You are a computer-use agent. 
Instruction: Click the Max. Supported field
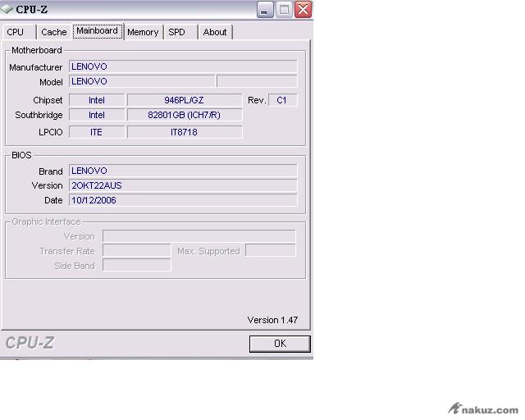point(271,251)
